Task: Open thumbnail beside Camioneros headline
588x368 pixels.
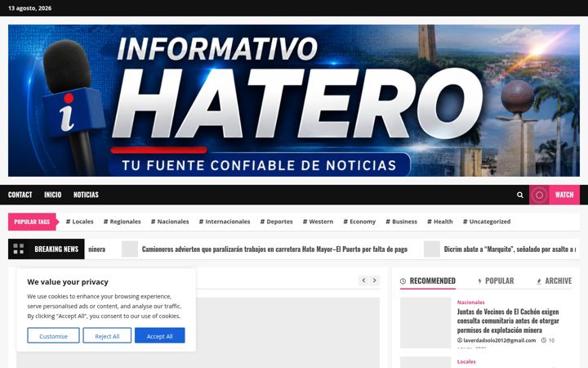Action: (x=130, y=249)
